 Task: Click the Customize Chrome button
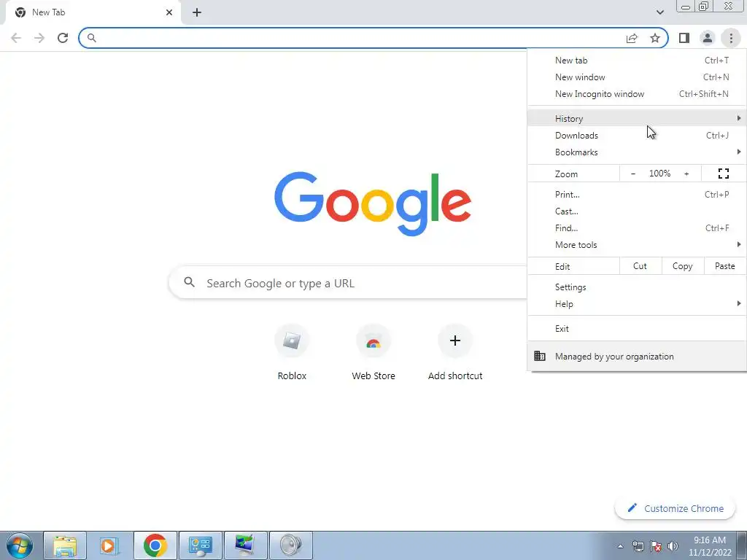pos(676,508)
